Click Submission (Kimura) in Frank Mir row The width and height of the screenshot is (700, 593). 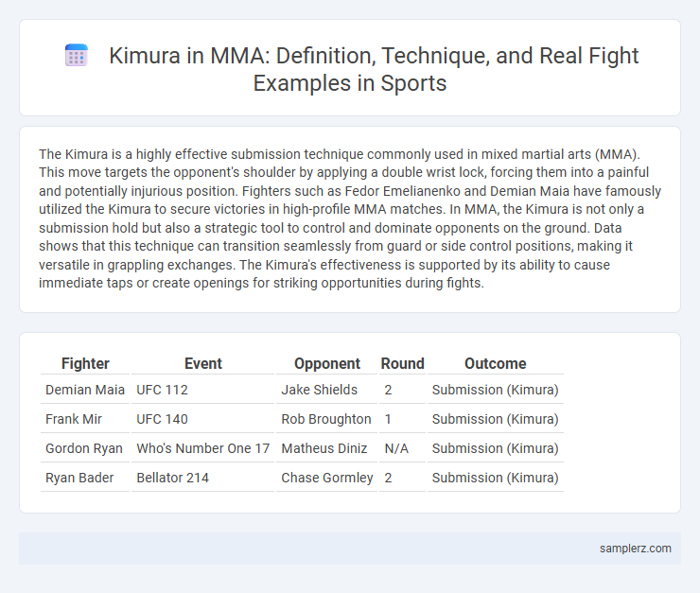496,419
